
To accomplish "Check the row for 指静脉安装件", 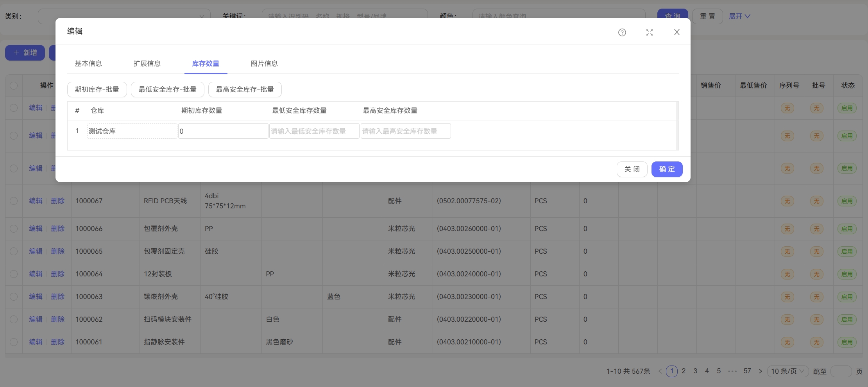I will pyautogui.click(x=14, y=342).
